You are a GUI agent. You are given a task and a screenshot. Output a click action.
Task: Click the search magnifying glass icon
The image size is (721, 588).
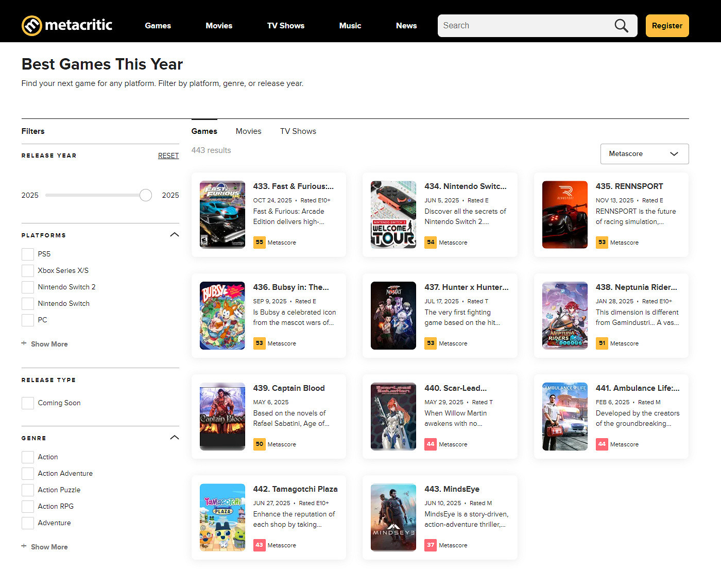pos(621,26)
